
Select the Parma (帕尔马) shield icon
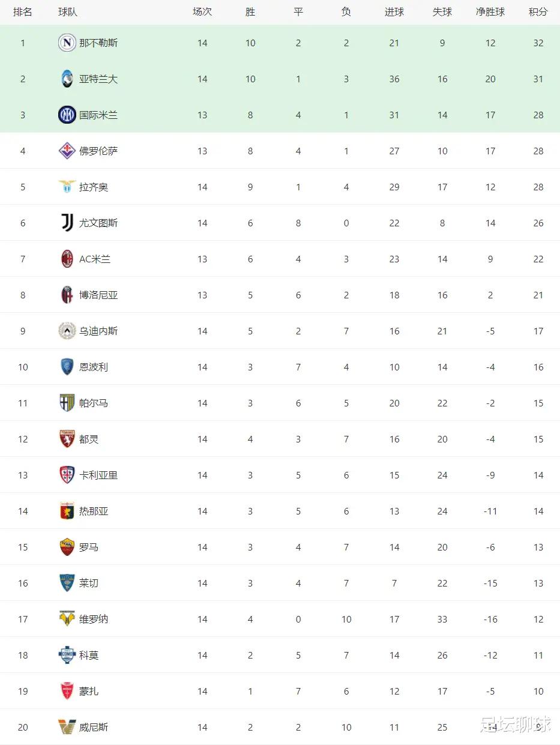[67, 403]
